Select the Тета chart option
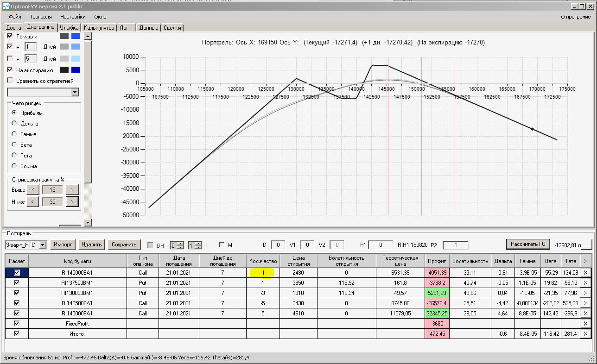597x364 pixels. (14, 156)
